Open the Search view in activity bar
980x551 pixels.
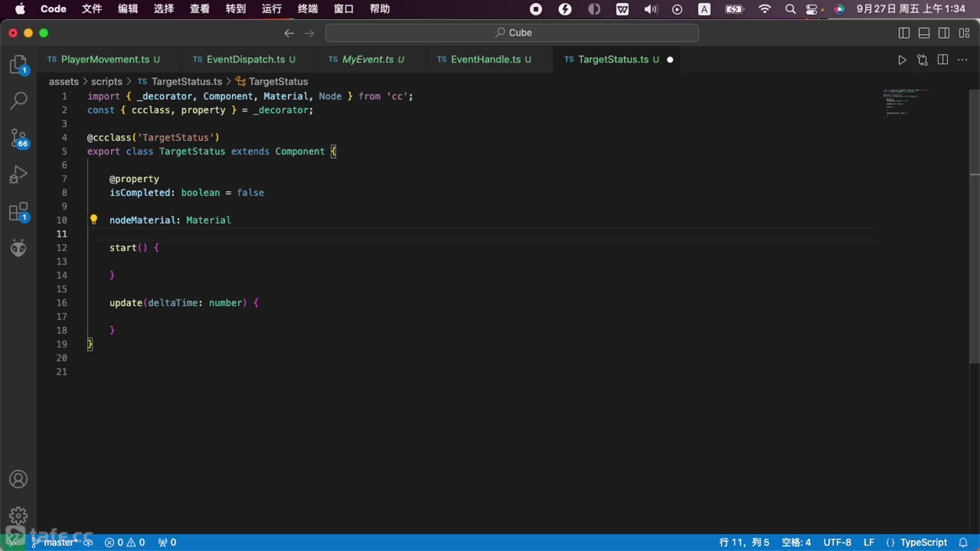(x=19, y=101)
